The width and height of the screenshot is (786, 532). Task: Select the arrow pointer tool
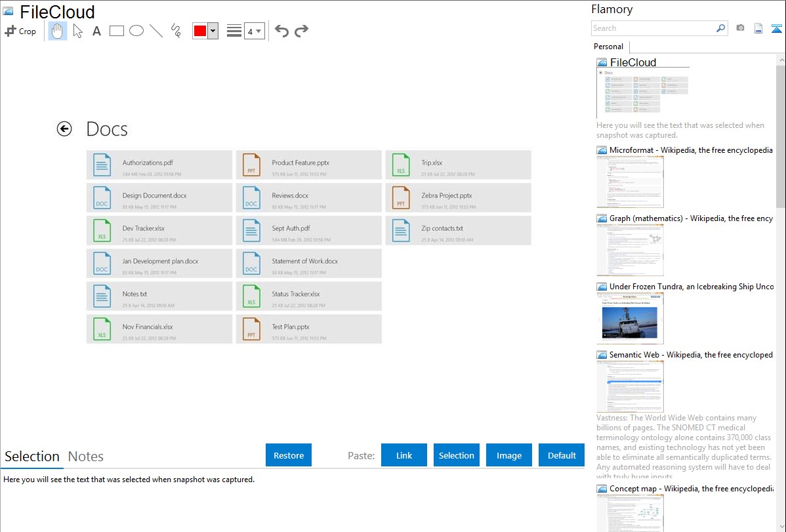pos(77,31)
